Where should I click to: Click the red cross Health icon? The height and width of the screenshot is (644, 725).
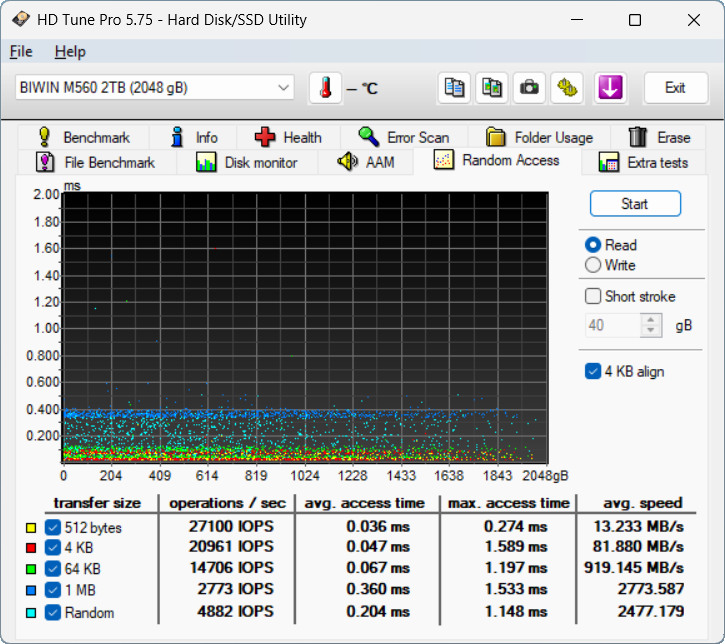[x=264, y=137]
